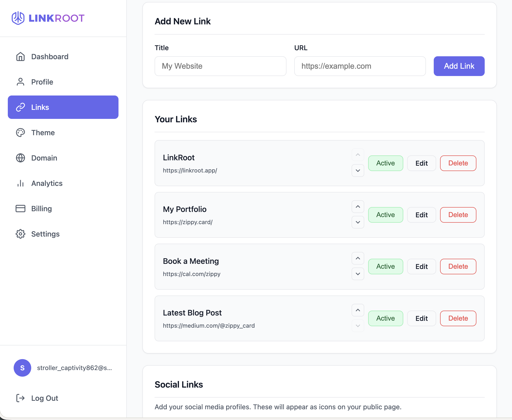Open the Profile page
The height and width of the screenshot is (420, 512).
[63, 82]
